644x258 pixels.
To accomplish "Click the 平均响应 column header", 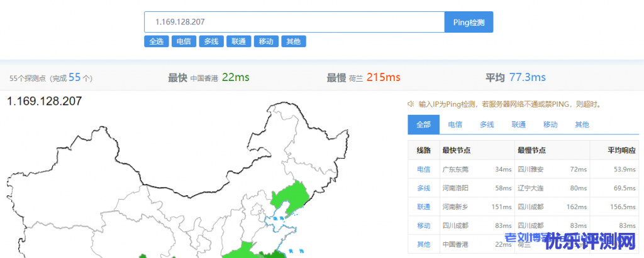I will (622, 151).
